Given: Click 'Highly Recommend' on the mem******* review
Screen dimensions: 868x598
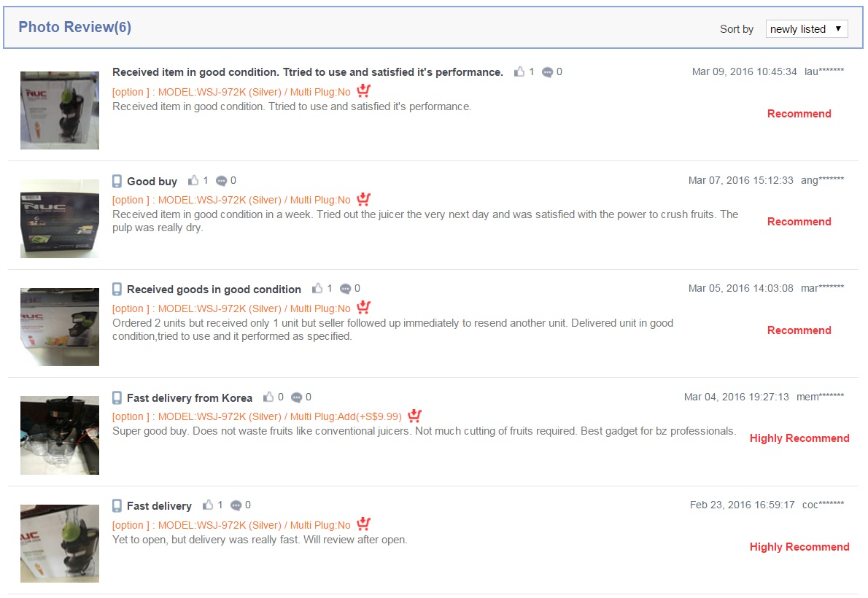Looking at the screenshot, I should click(x=799, y=438).
